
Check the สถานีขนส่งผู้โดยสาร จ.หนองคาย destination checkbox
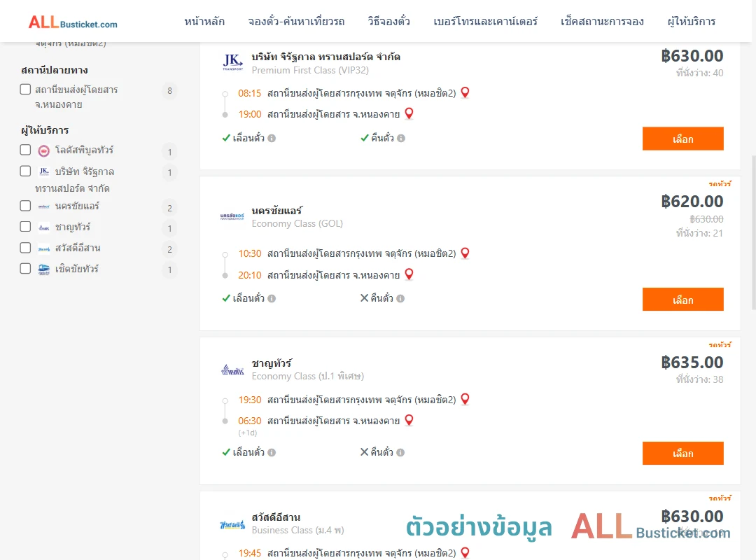(x=26, y=89)
